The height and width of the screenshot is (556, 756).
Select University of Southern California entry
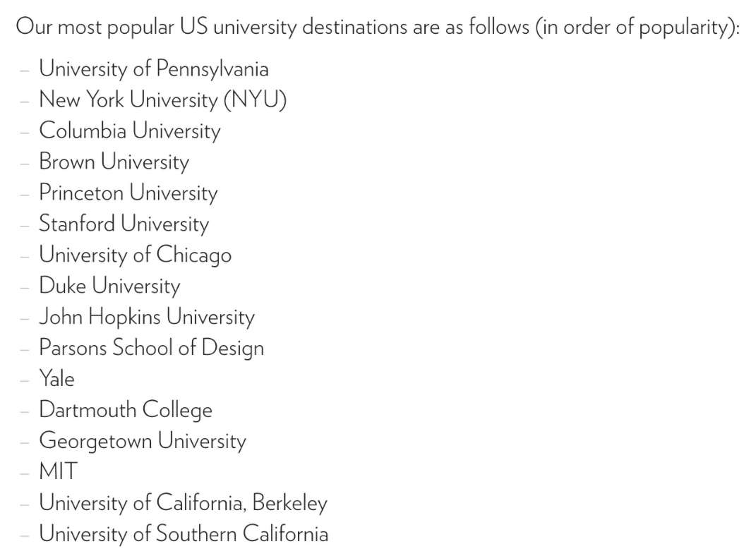pyautogui.click(x=184, y=534)
